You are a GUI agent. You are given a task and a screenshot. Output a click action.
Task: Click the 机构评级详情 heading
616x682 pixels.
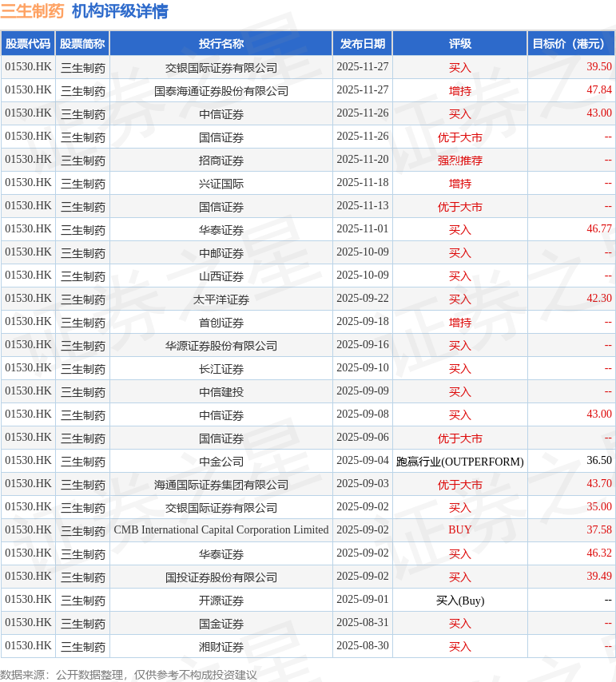[120, 11]
